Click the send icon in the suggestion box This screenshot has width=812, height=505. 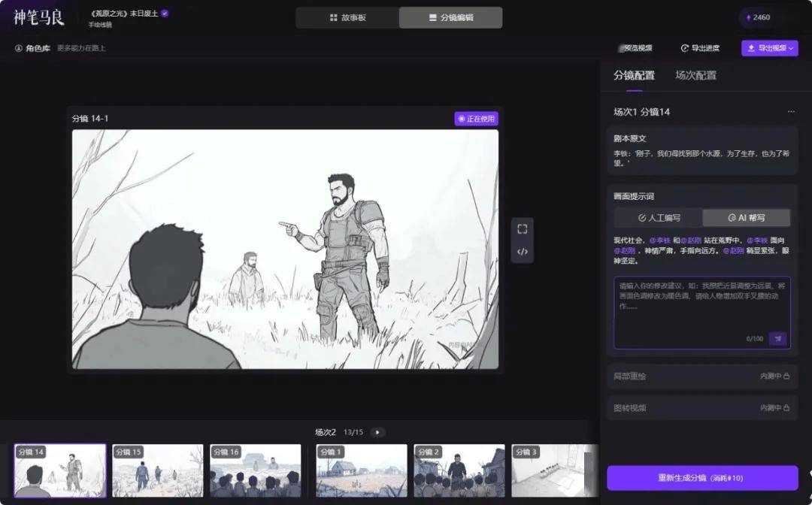777,339
